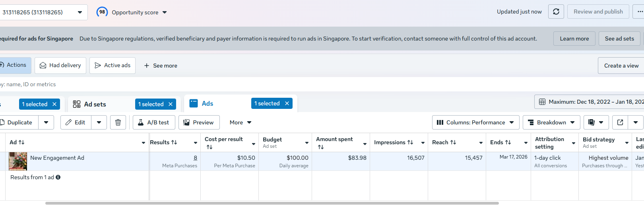
Task: Sort by Impressions column arrows
Action: (410, 142)
